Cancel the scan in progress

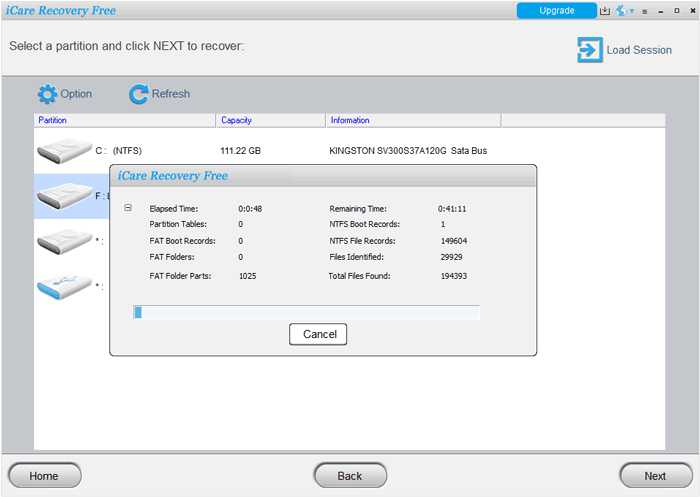(x=318, y=334)
